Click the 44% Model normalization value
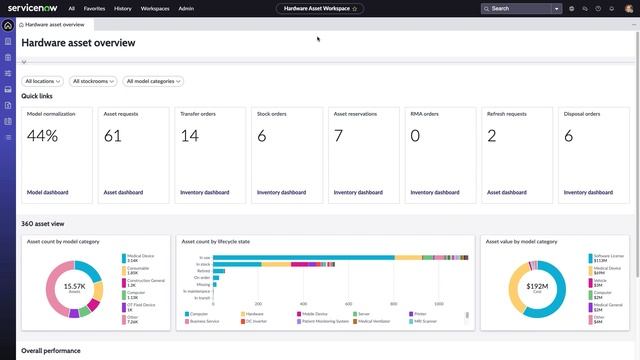 42,136
